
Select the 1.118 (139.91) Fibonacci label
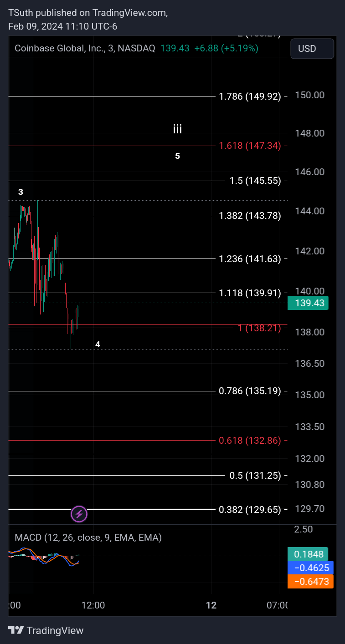[250, 293]
